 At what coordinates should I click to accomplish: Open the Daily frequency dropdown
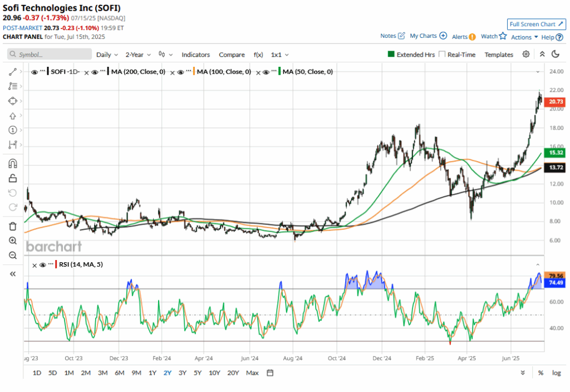107,55
